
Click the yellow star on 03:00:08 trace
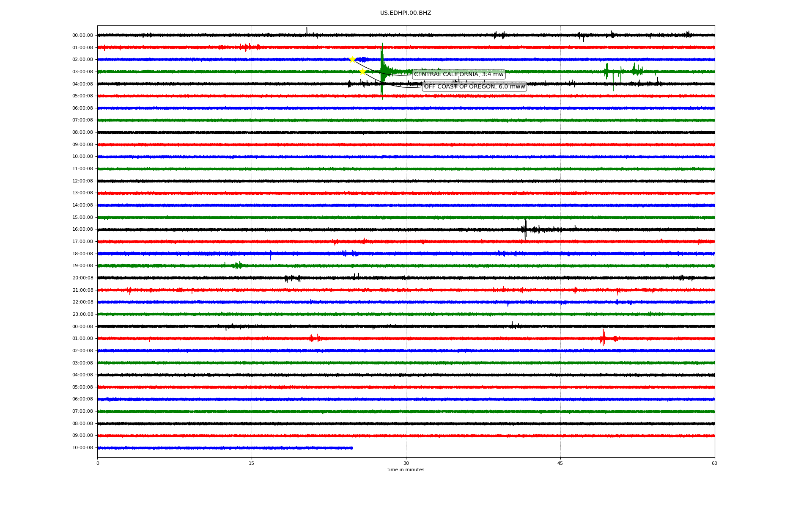tap(362, 72)
